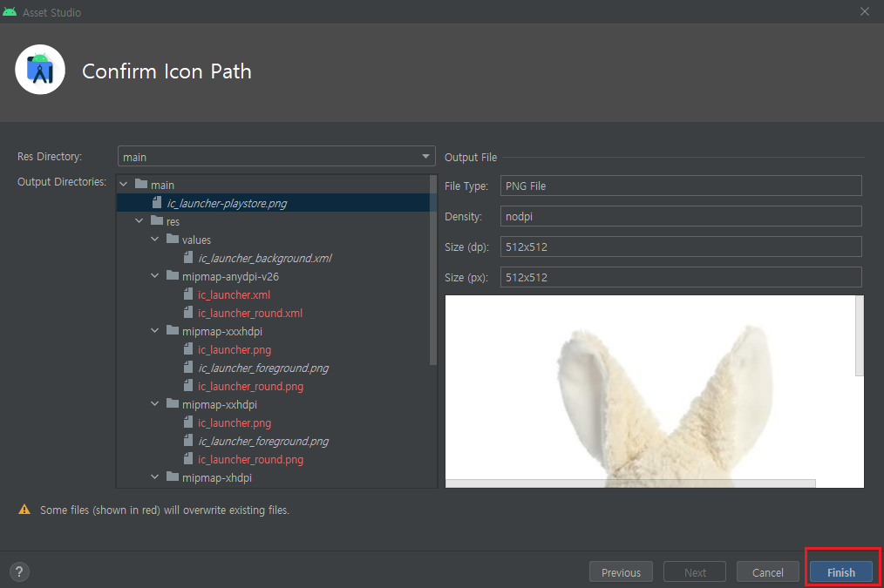Click the overwrite warning triangle icon

pos(24,509)
